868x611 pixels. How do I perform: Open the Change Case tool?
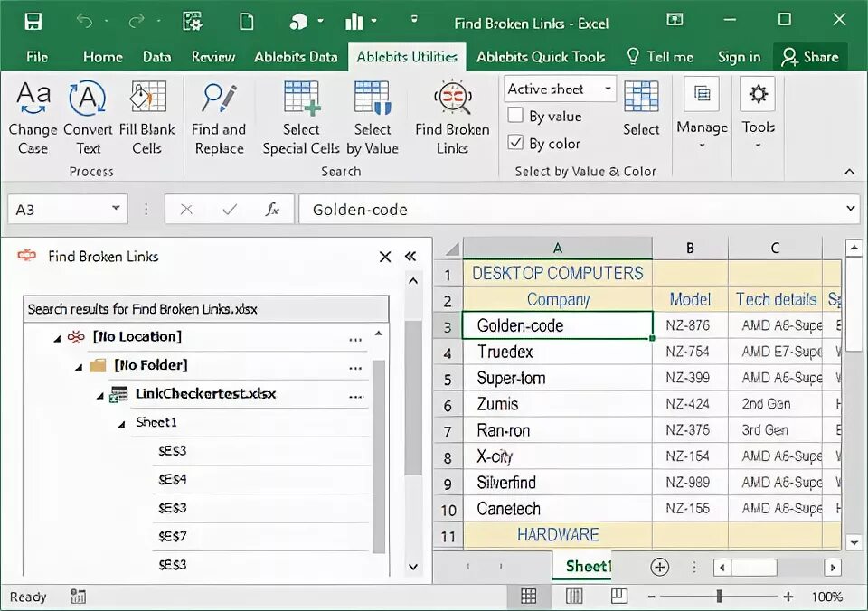point(33,117)
